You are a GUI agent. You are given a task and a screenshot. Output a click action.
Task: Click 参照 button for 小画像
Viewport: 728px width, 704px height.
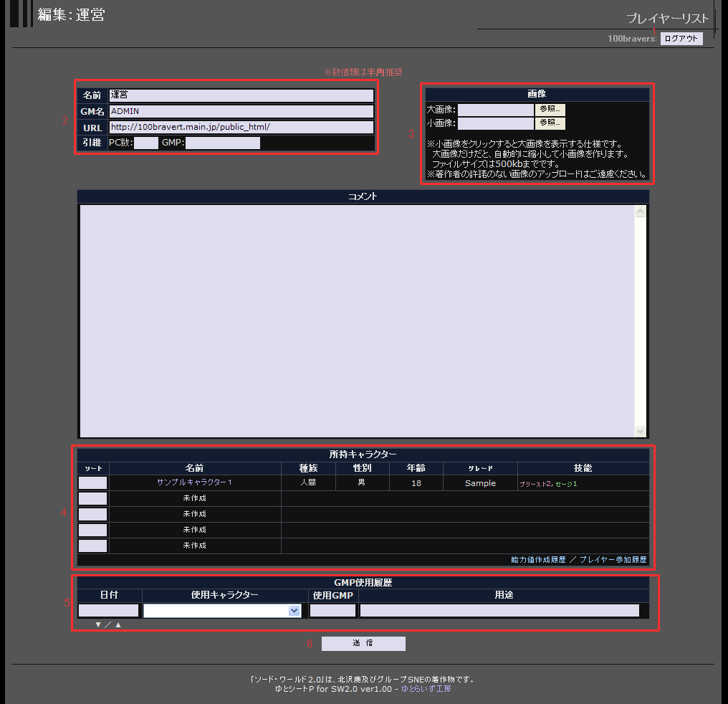[x=550, y=123]
